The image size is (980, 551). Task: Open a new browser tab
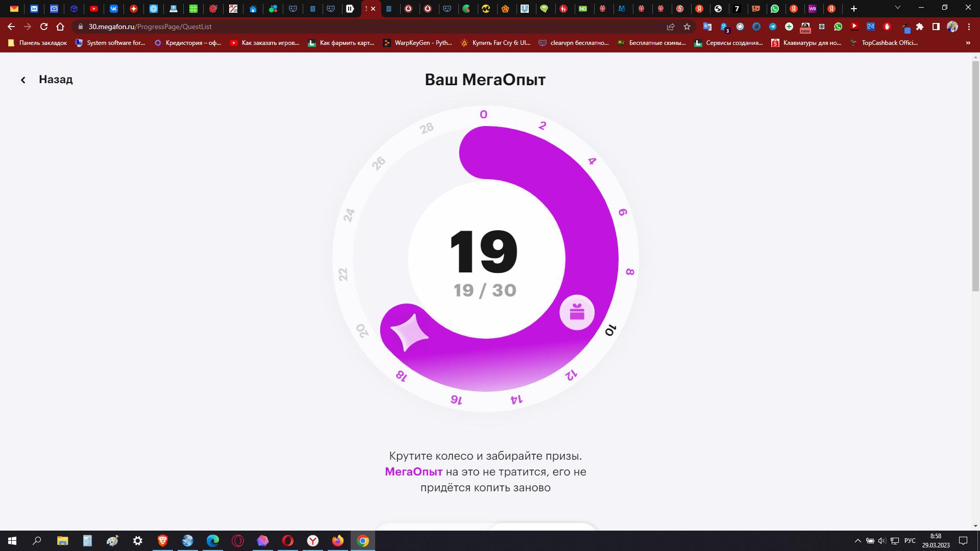pos(854,9)
